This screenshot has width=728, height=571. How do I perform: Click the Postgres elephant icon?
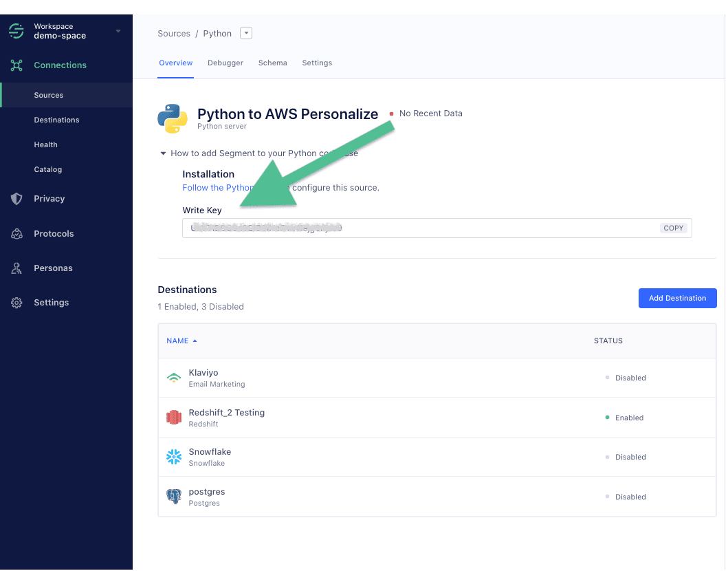point(173,496)
